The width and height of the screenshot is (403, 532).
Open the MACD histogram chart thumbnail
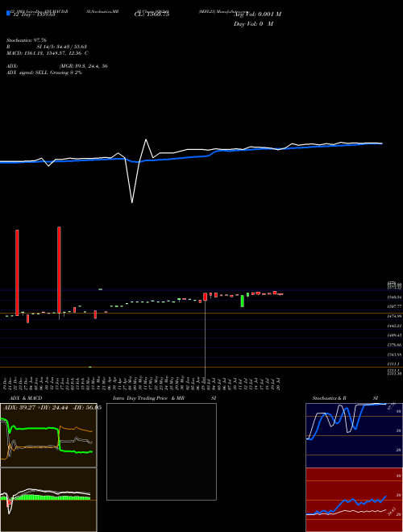click(48, 500)
